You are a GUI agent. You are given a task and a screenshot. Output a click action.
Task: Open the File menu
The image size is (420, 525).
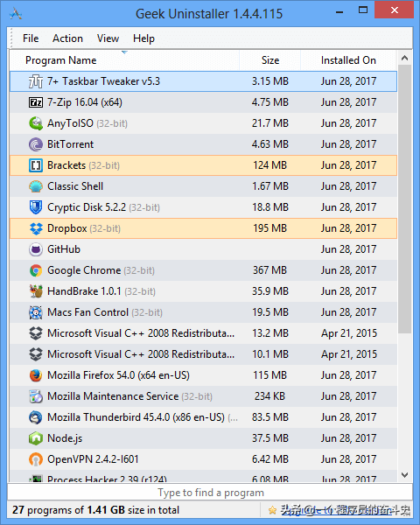(31, 38)
